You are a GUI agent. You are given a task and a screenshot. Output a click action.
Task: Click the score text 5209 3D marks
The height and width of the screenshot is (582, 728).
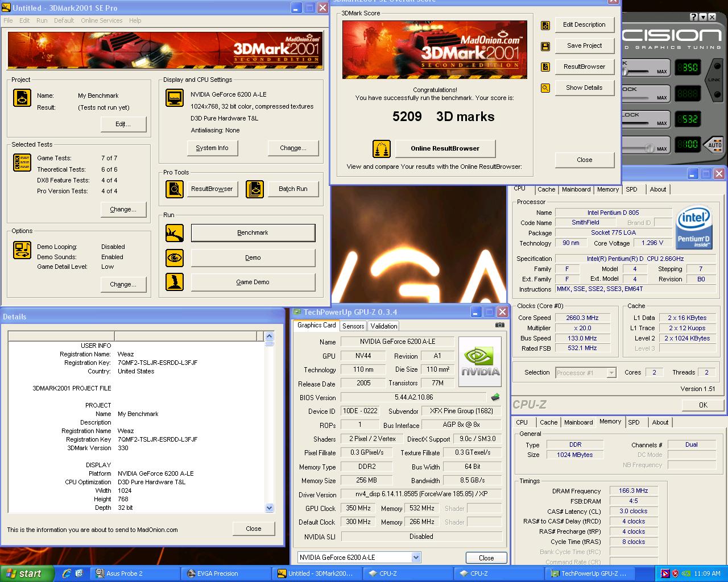[444, 117]
